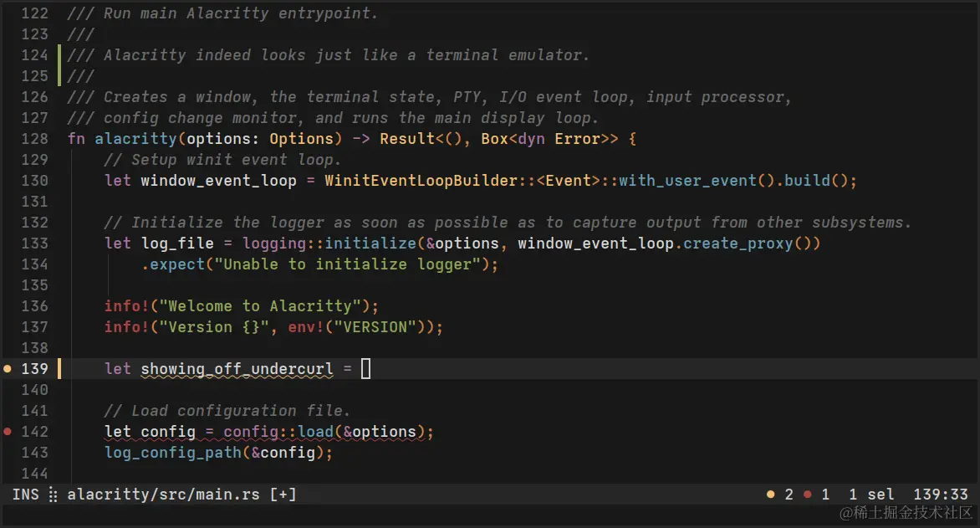Screen dimensions: 980x528
Task: Click line number 128 in the gutter
Action: [34, 138]
